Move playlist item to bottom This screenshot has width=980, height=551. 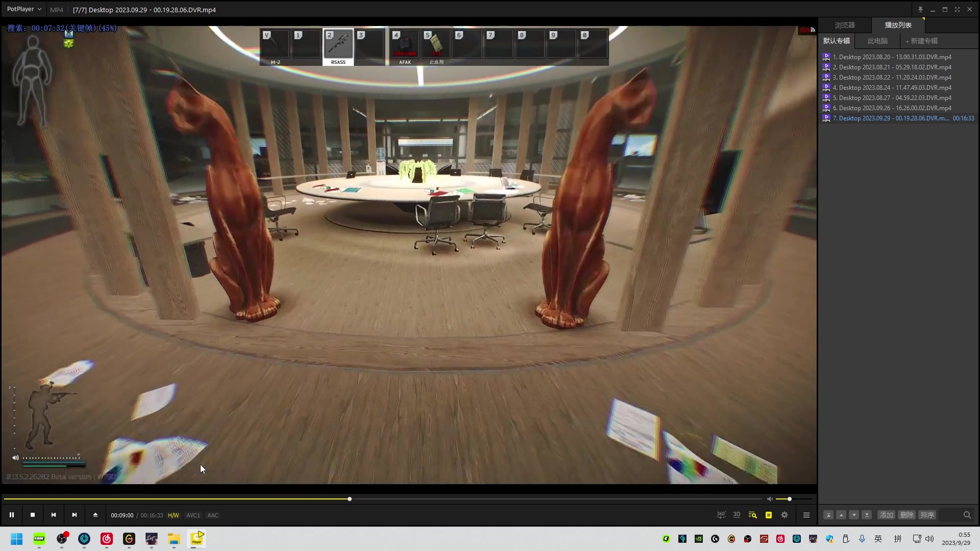867,515
